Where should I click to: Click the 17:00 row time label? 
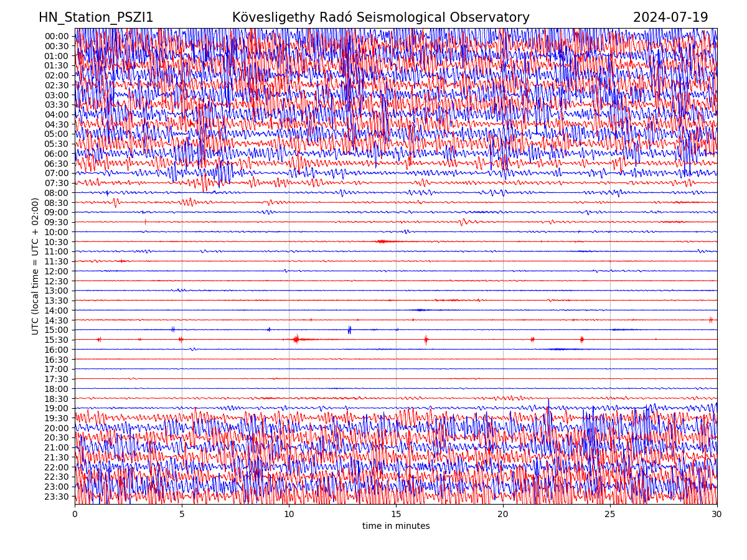point(56,370)
